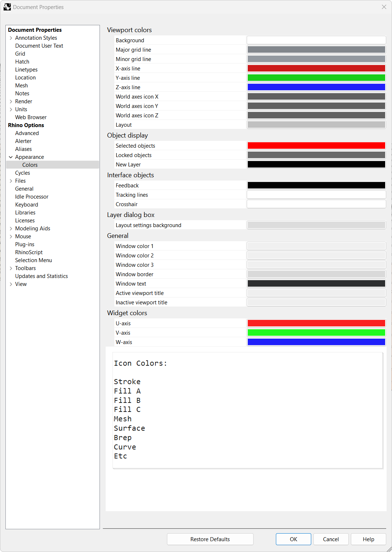Expand the Files tree node

click(x=11, y=181)
